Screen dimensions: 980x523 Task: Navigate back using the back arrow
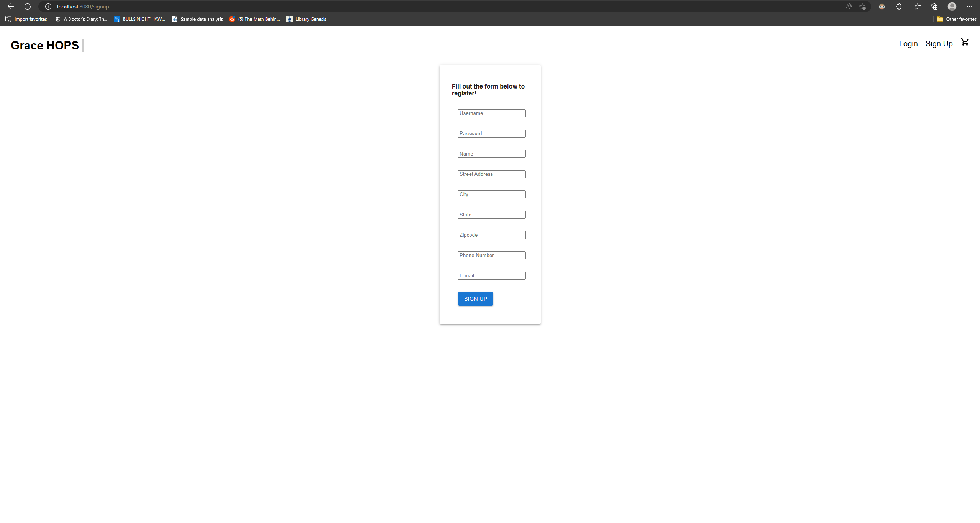click(10, 6)
